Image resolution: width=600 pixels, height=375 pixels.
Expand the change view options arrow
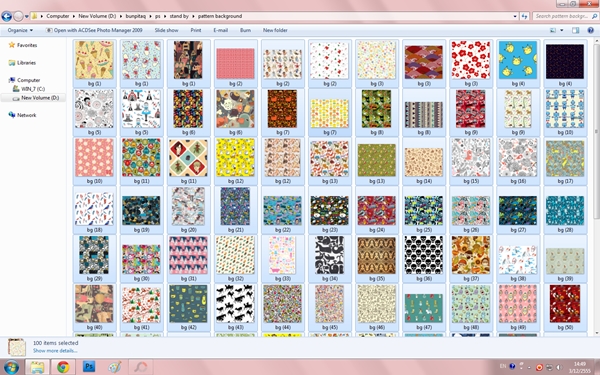click(x=562, y=30)
